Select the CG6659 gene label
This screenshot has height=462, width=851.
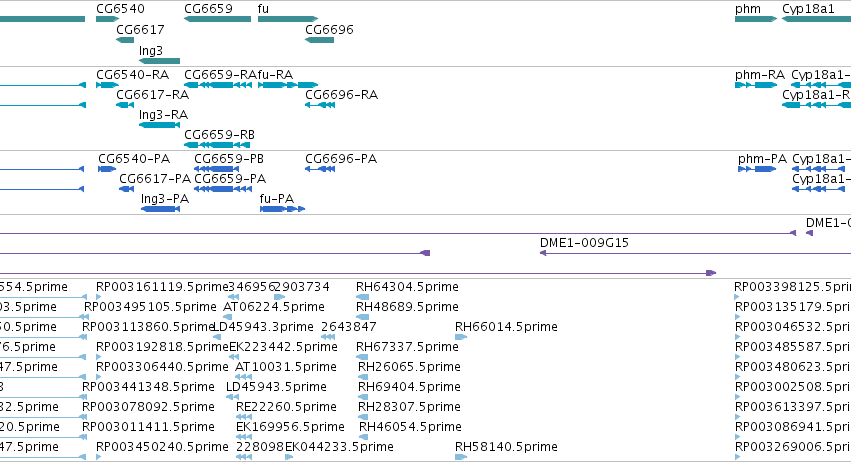(208, 9)
